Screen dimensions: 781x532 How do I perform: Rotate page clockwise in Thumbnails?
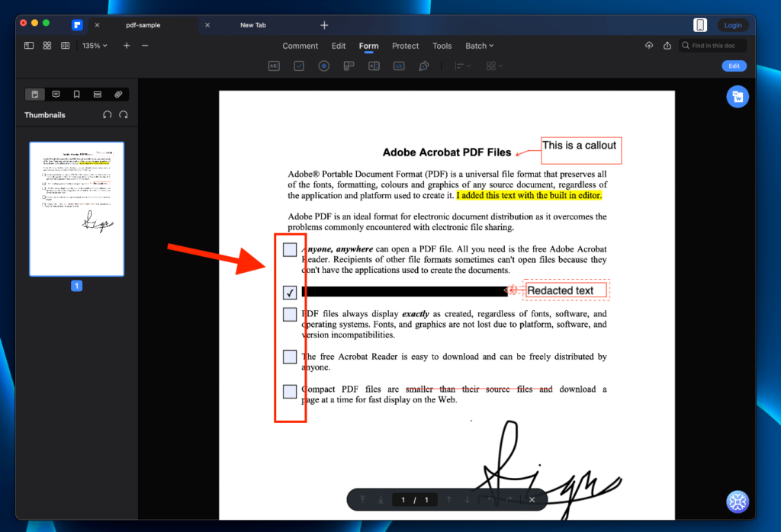point(124,115)
